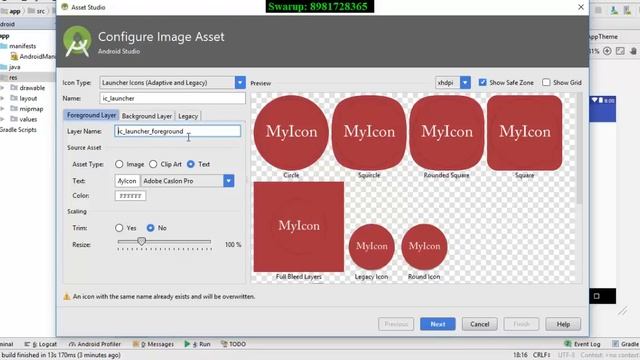Viewport: 640px width, 360px height.
Task: Select the Image asset type radio button
Action: (x=119, y=164)
